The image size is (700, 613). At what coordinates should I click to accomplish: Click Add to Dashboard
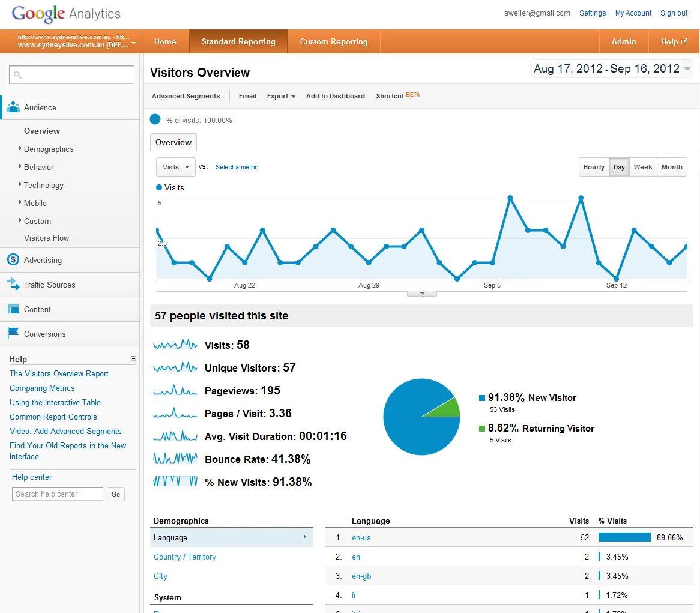pos(335,96)
